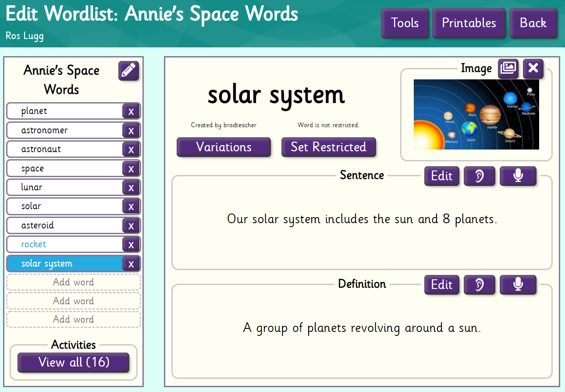
Task: Delete 'rocket' from the wordlist
Action: pyautogui.click(x=131, y=245)
